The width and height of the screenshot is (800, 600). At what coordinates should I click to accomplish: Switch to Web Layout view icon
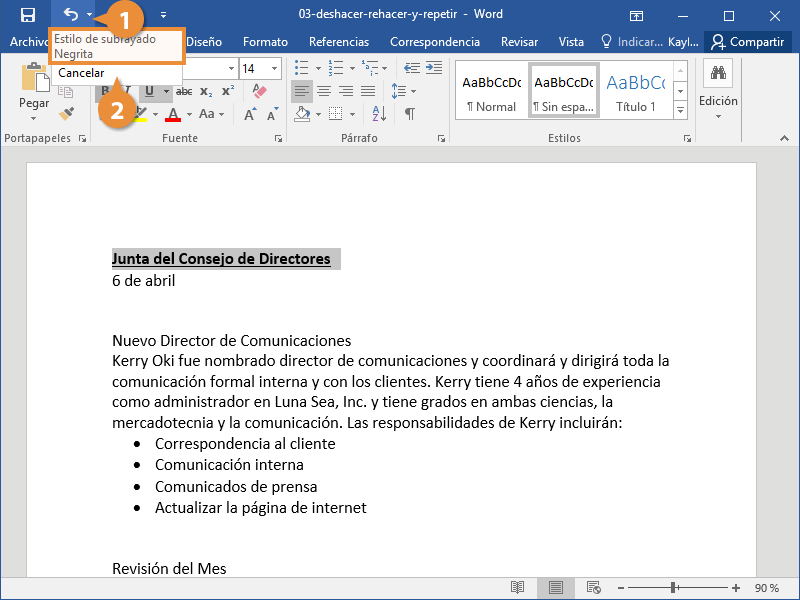coord(593,588)
